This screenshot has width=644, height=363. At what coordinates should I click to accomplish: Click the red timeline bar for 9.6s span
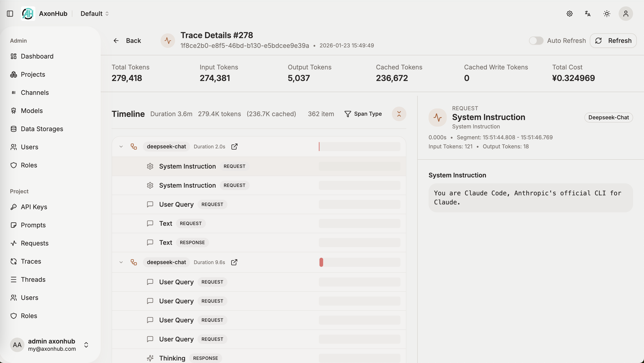[x=321, y=262]
